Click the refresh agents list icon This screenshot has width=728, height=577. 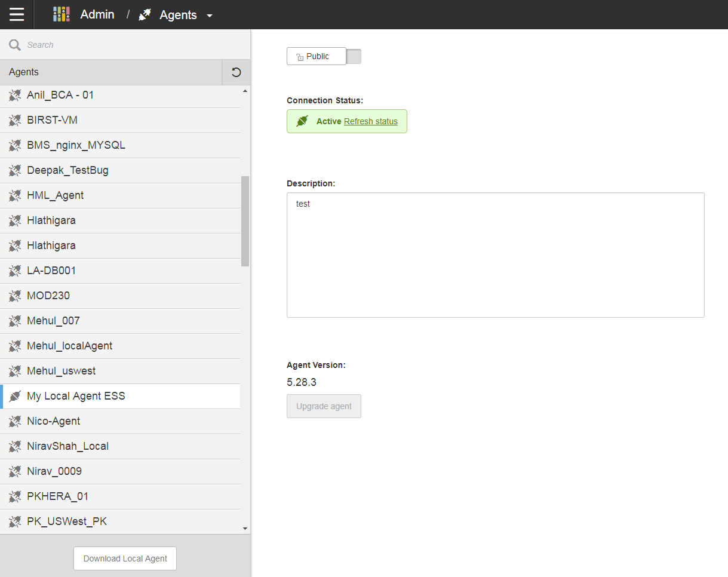236,72
